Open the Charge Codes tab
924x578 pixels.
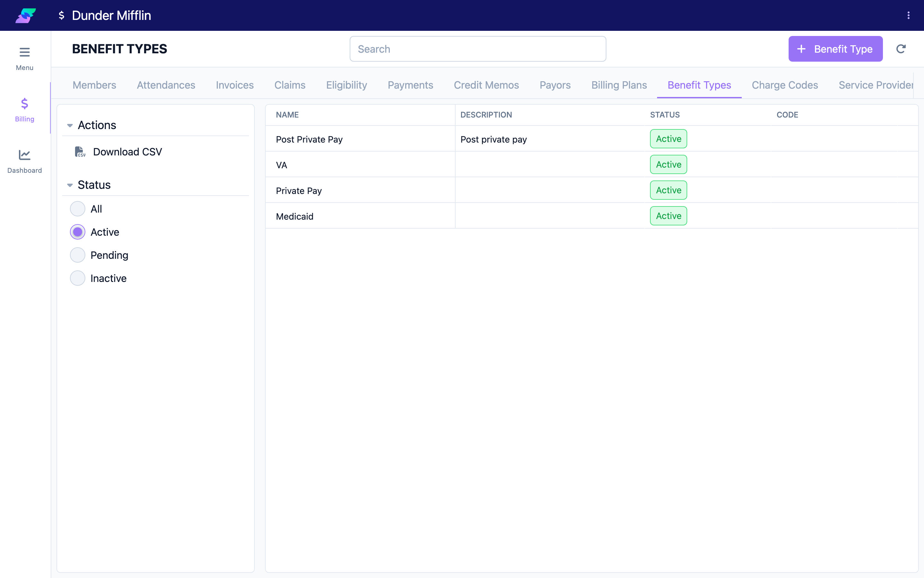coord(785,85)
